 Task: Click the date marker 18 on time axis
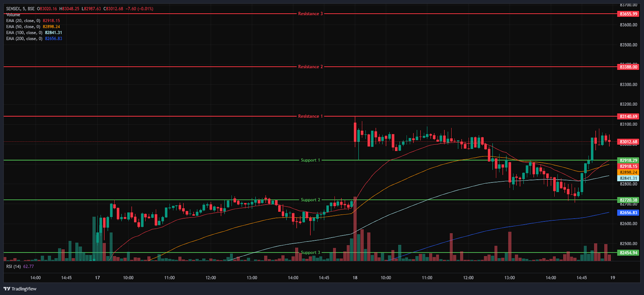coord(355,278)
